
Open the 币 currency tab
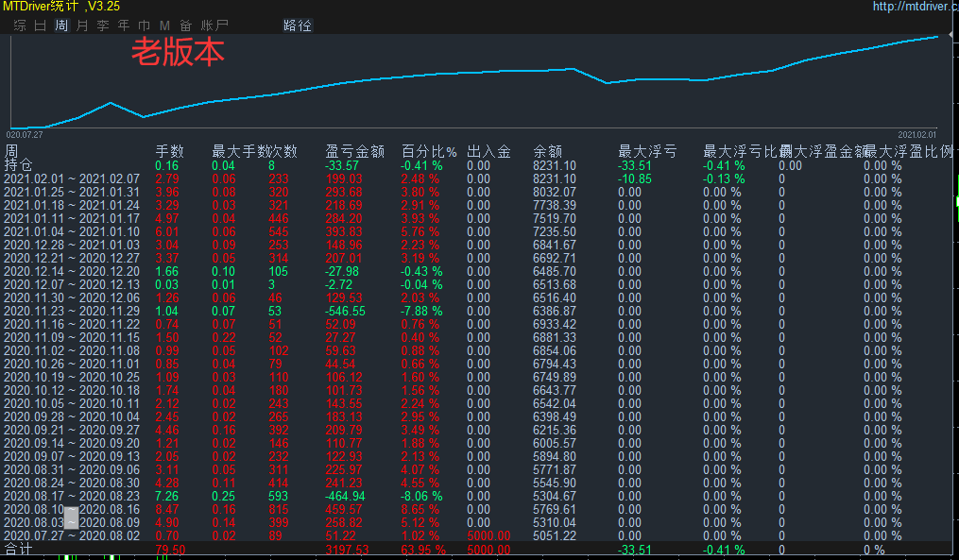tap(145, 25)
